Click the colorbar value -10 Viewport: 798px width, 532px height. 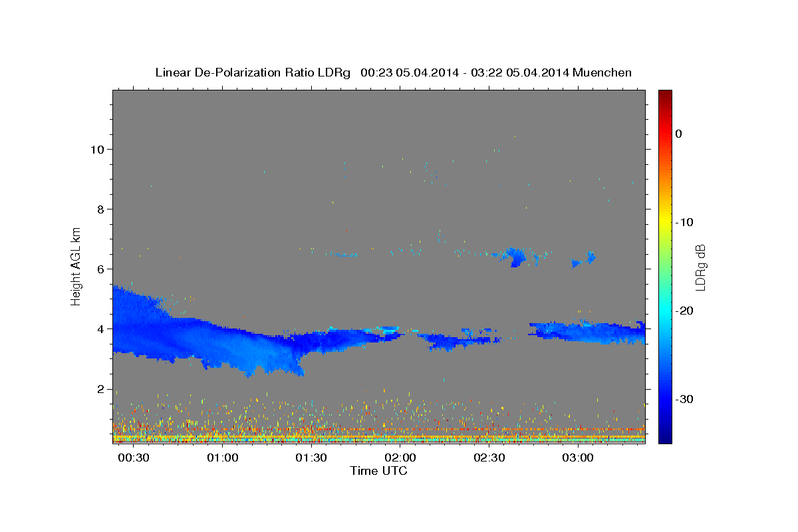684,222
